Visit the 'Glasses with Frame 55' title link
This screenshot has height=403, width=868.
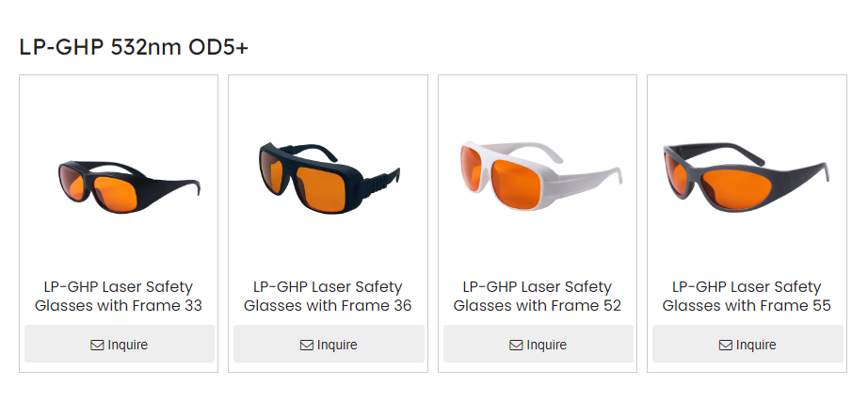pos(747,305)
